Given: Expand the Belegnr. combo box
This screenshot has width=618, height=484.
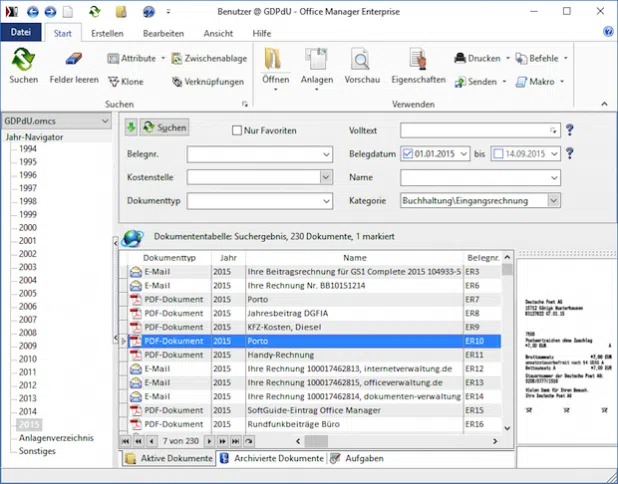Looking at the screenshot, I should click(326, 154).
